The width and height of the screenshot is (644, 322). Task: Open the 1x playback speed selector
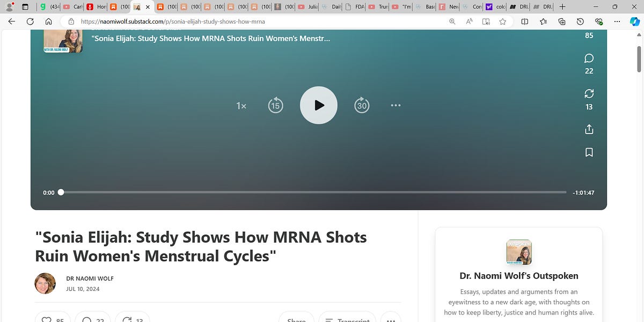click(x=240, y=105)
